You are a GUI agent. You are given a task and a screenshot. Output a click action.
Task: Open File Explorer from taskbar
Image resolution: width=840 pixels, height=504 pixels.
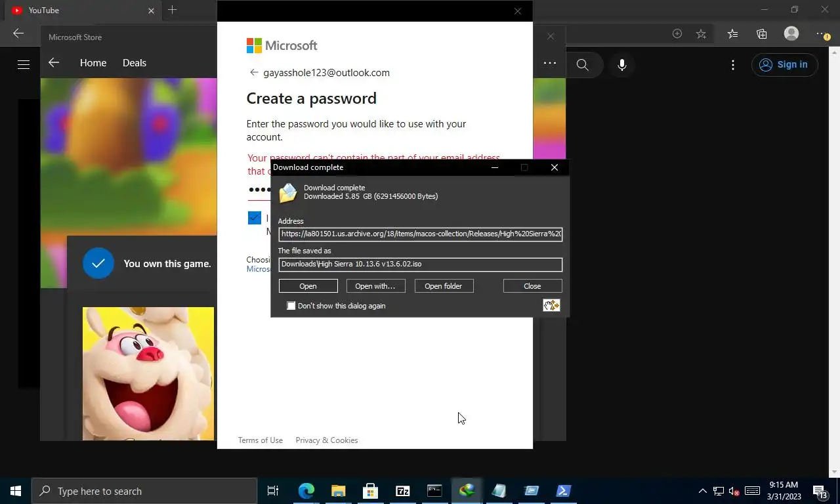pyautogui.click(x=338, y=491)
